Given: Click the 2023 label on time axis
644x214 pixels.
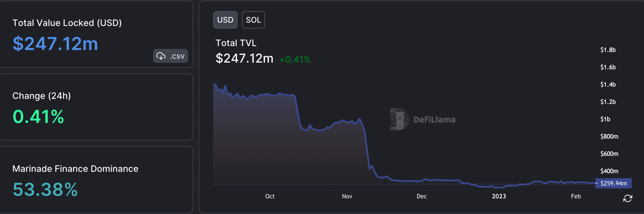Looking at the screenshot, I should click(499, 196).
